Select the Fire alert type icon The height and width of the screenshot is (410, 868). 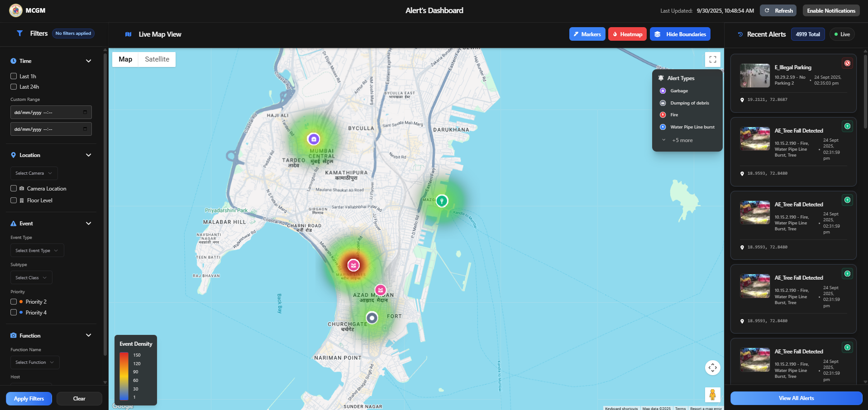[663, 114]
